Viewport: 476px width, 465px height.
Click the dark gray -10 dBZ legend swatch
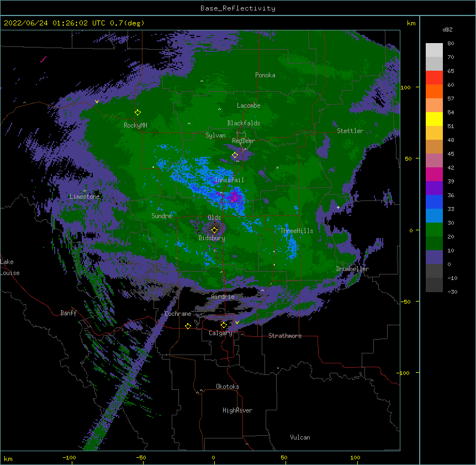434,285
